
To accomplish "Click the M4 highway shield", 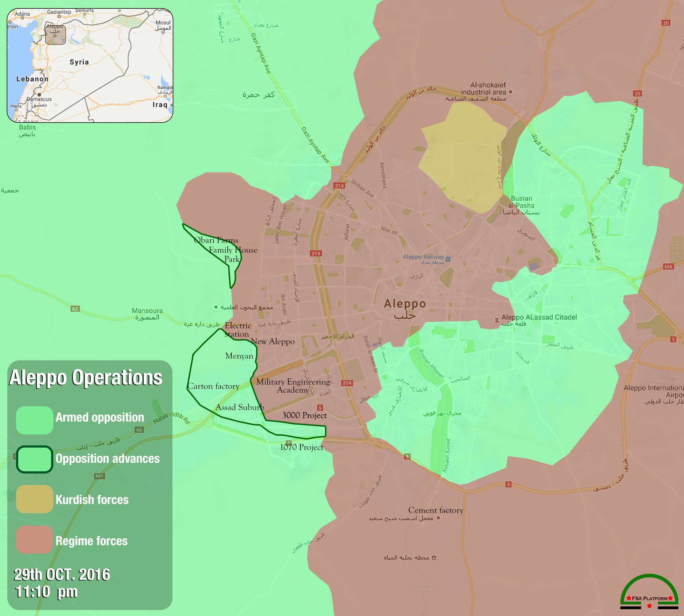I will (x=668, y=267).
